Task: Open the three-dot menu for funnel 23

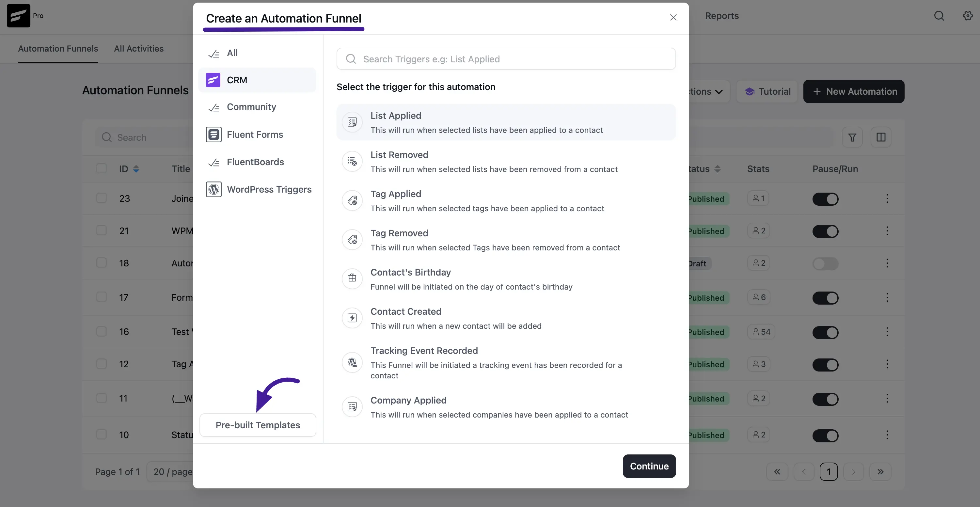Action: click(x=887, y=198)
